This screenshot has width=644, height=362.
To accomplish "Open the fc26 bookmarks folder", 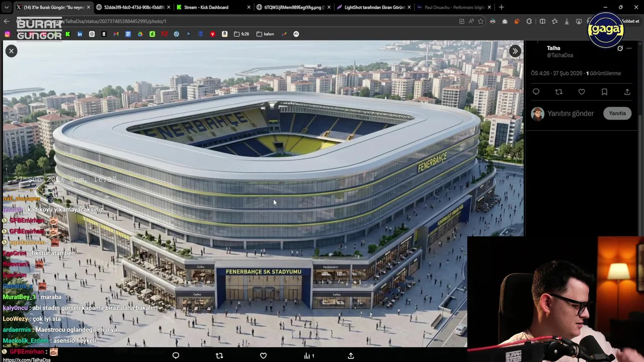I will click(x=242, y=34).
